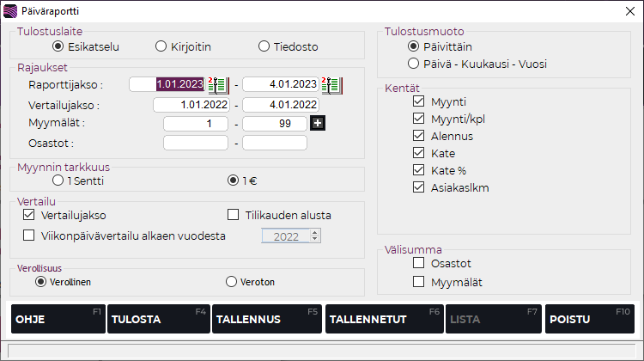The width and height of the screenshot is (644, 361).
Task: Enable Osastot subtotal checkbox
Action: pos(419,263)
